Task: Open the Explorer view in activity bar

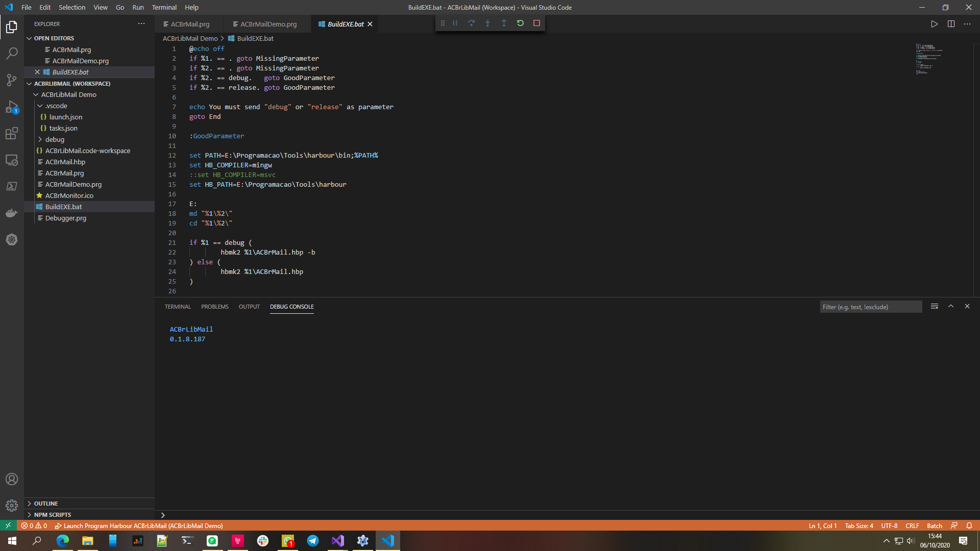Action: (12, 27)
